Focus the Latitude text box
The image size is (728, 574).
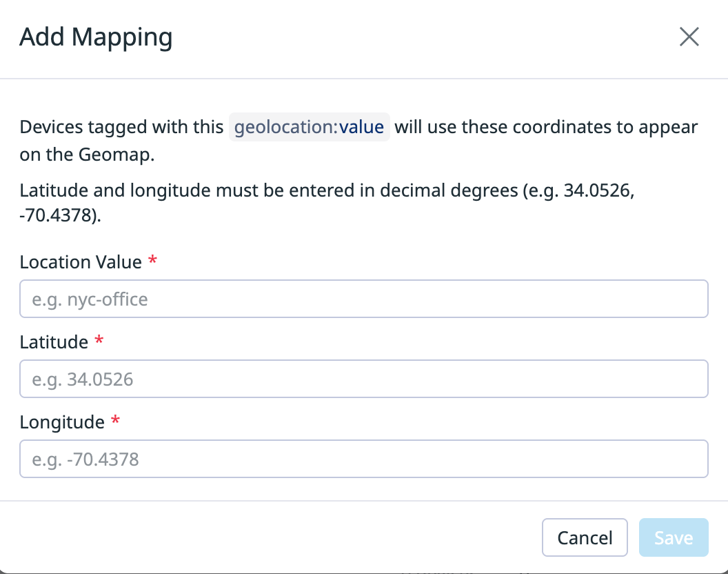point(363,379)
